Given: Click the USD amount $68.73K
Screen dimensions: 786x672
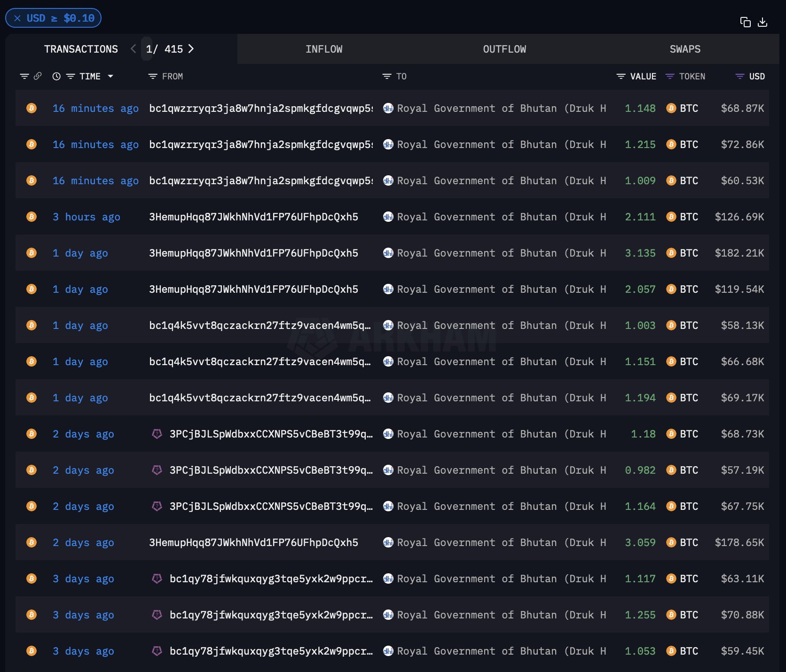Looking at the screenshot, I should (743, 434).
